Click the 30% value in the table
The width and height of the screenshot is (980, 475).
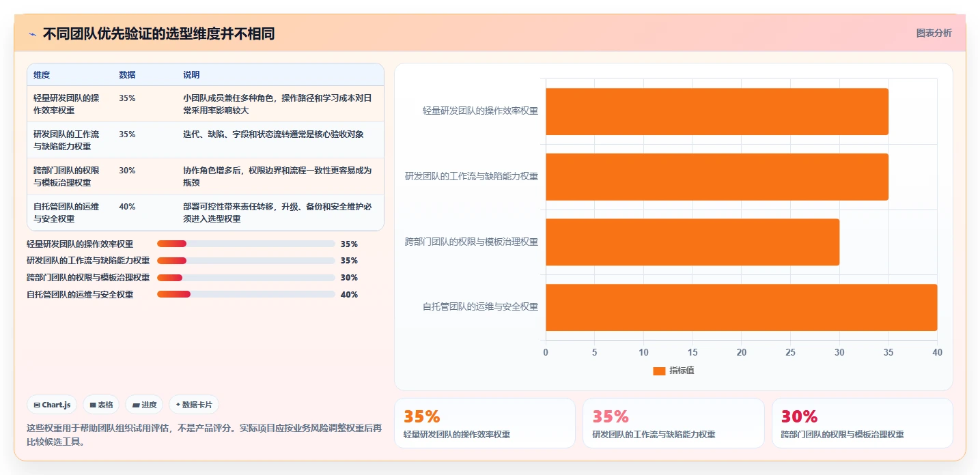point(127,170)
